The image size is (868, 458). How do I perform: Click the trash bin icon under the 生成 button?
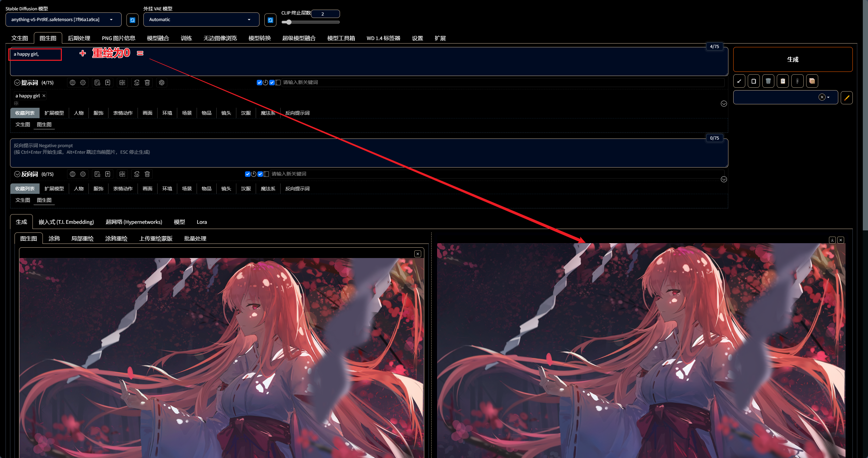[768, 81]
